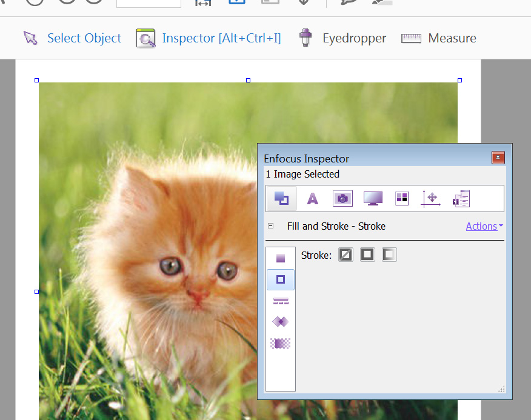
Task: Collapse the Fill and Stroke section
Action: tap(270, 226)
